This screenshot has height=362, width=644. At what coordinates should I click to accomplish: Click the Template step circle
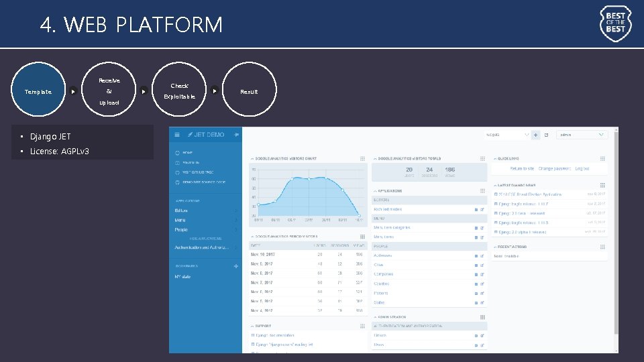pos(38,89)
